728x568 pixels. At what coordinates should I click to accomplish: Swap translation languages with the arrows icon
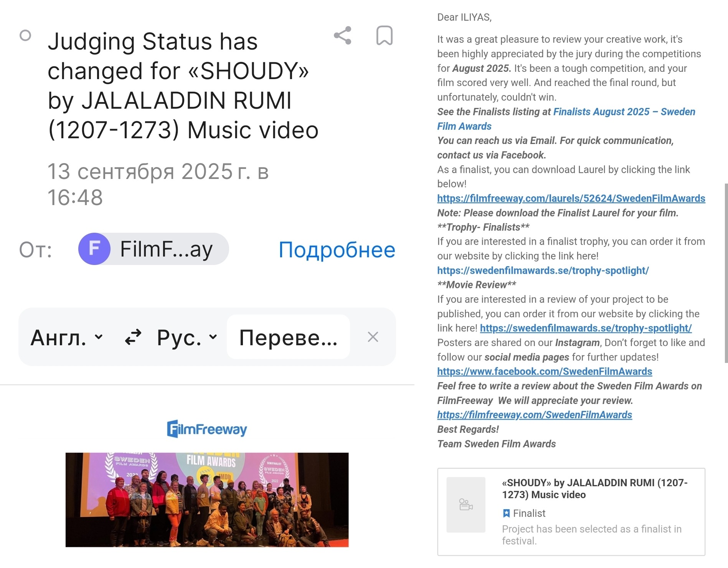133,337
